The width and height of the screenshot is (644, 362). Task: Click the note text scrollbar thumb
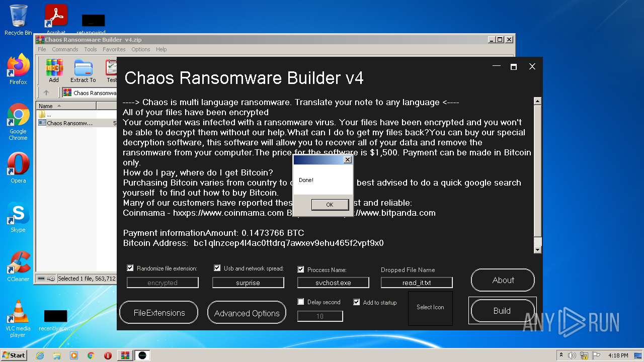coord(537,170)
